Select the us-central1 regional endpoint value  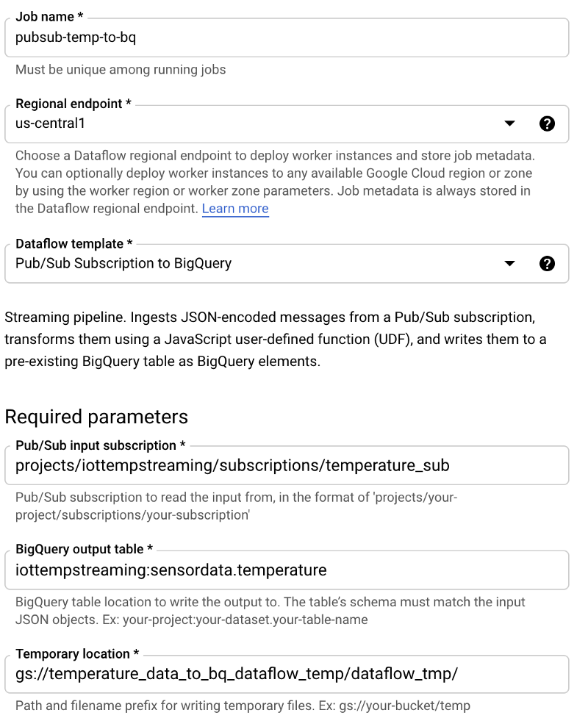pyautogui.click(x=51, y=123)
